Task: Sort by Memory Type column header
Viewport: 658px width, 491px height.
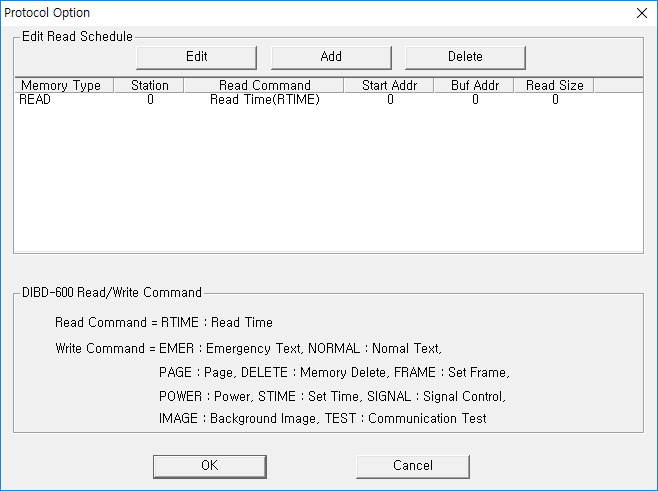Action: pyautogui.click(x=61, y=86)
